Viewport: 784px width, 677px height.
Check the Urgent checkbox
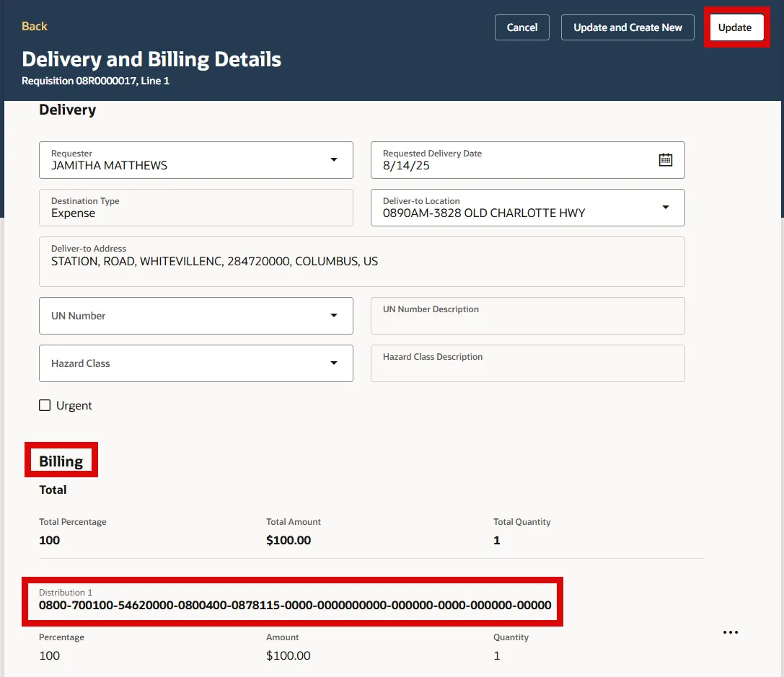(45, 406)
